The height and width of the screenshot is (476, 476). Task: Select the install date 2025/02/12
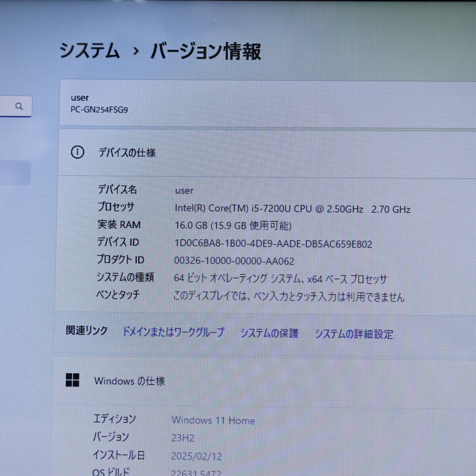click(196, 456)
